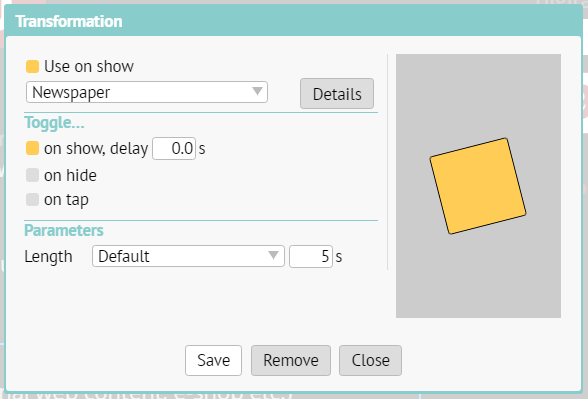Enable the on hide checkbox

(33, 175)
